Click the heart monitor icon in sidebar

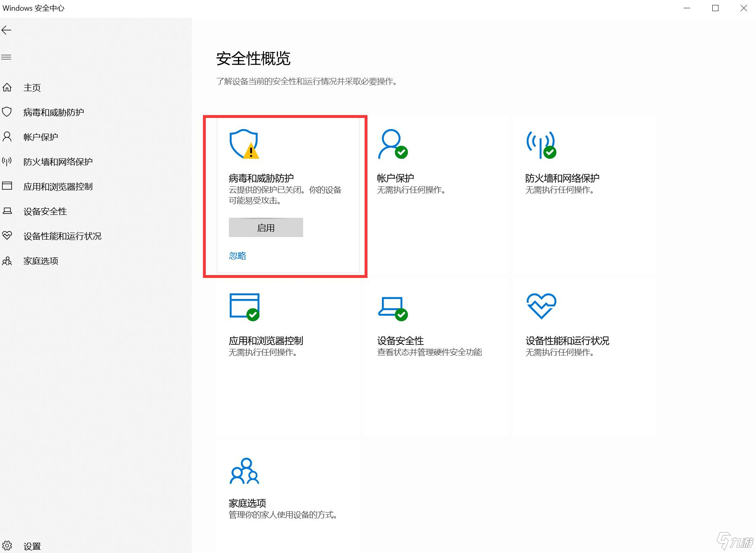click(x=7, y=235)
